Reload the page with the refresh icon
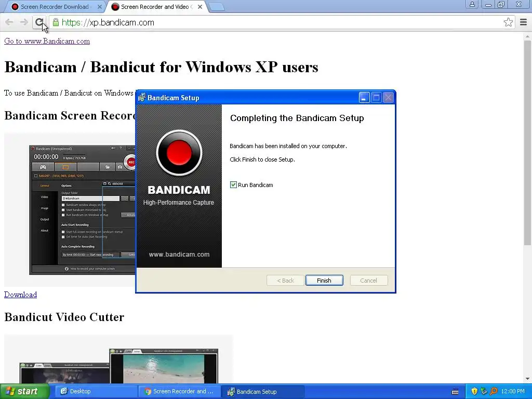 39,22
